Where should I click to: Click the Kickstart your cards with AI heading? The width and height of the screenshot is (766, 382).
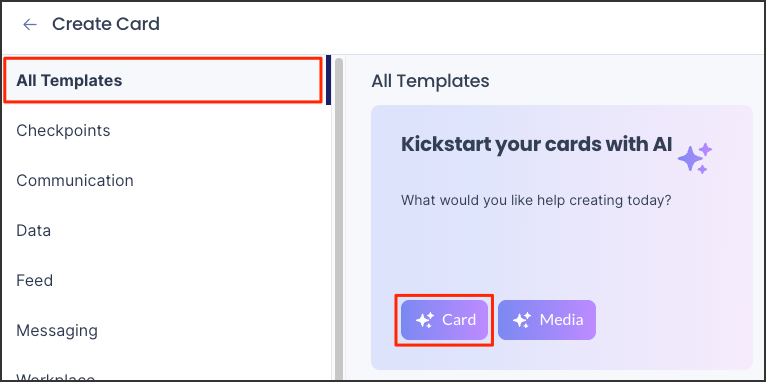(536, 145)
